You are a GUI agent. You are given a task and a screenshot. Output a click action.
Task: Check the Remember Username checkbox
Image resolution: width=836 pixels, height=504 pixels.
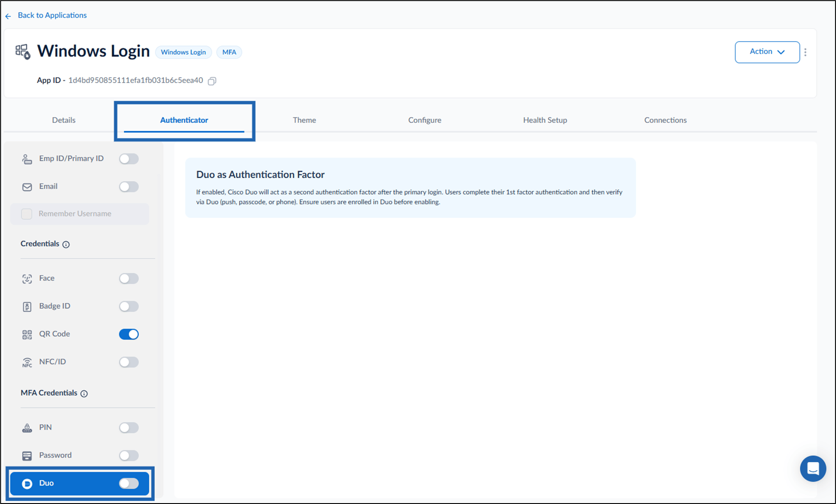(x=27, y=214)
